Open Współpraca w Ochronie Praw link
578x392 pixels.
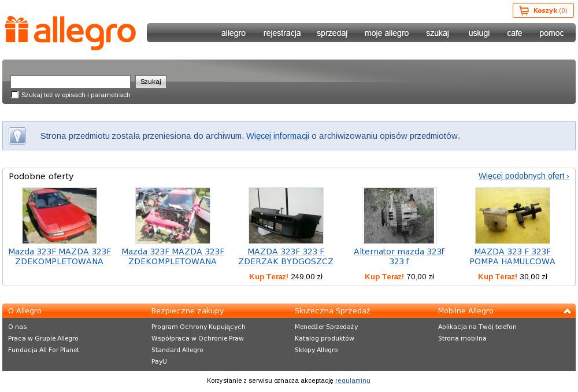[x=198, y=338]
